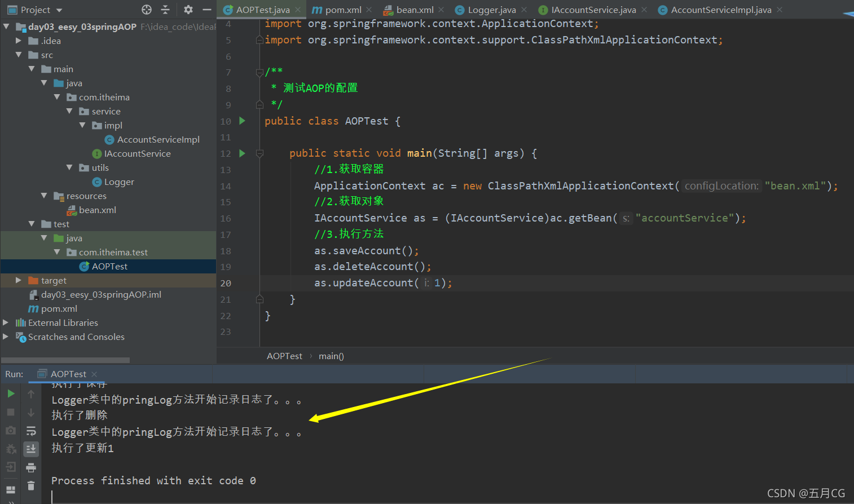Screen dimensions: 854x504
Task: Click AOPTest breadcrumb below editor
Action: tap(284, 356)
